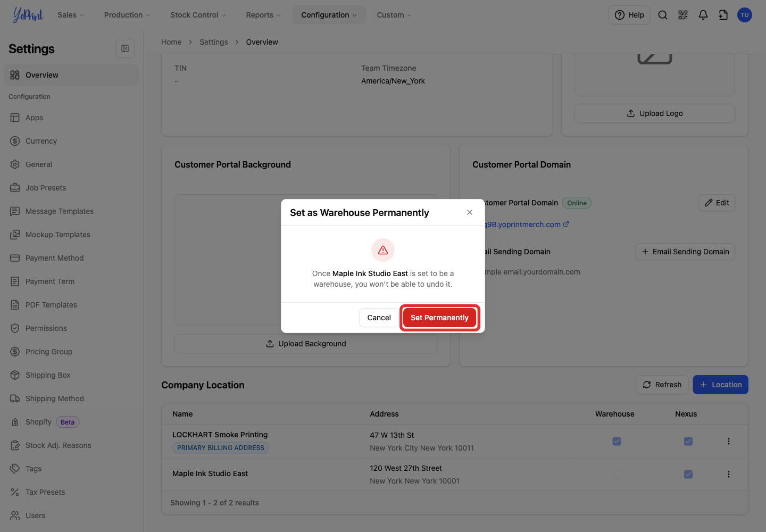This screenshot has height=532, width=766.
Task: Open row actions for LOCKHART Smoke Printing
Action: [x=729, y=441]
